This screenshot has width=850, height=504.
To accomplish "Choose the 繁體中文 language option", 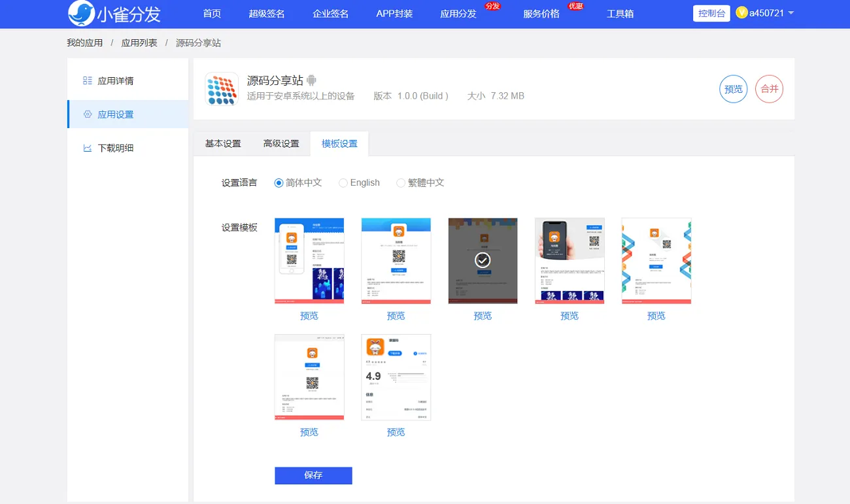I will 401,183.
